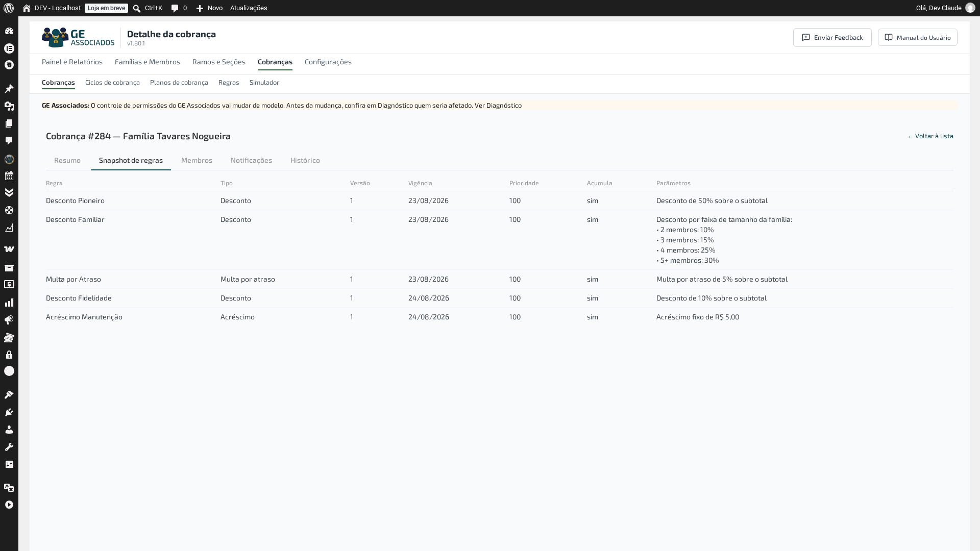Open the Ciclos de cobrança submenu
Viewport: 980px width, 551px height.
click(112, 83)
